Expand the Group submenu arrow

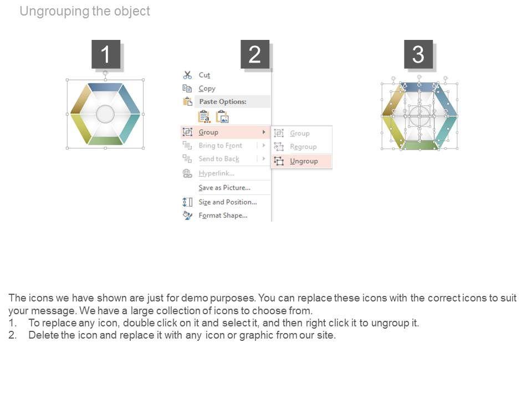point(264,132)
